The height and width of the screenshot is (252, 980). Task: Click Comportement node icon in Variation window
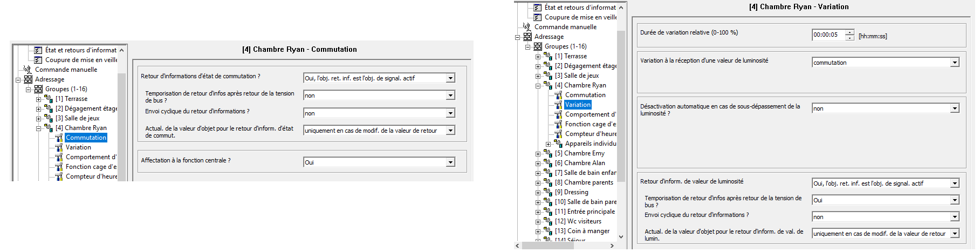[x=558, y=114]
